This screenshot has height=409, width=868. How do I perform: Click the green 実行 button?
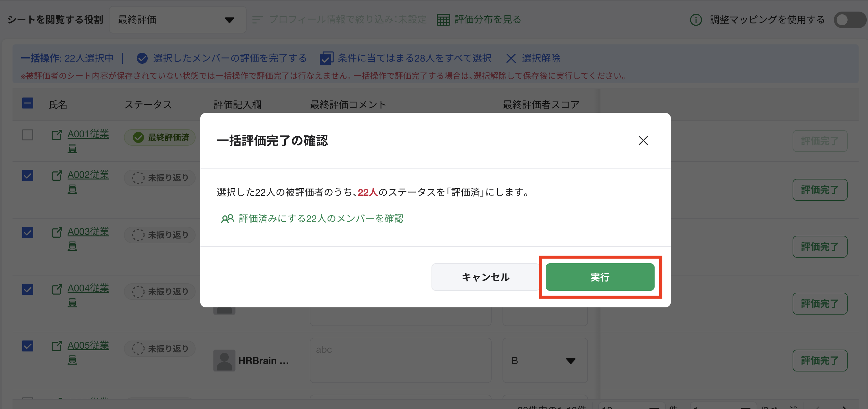600,277
